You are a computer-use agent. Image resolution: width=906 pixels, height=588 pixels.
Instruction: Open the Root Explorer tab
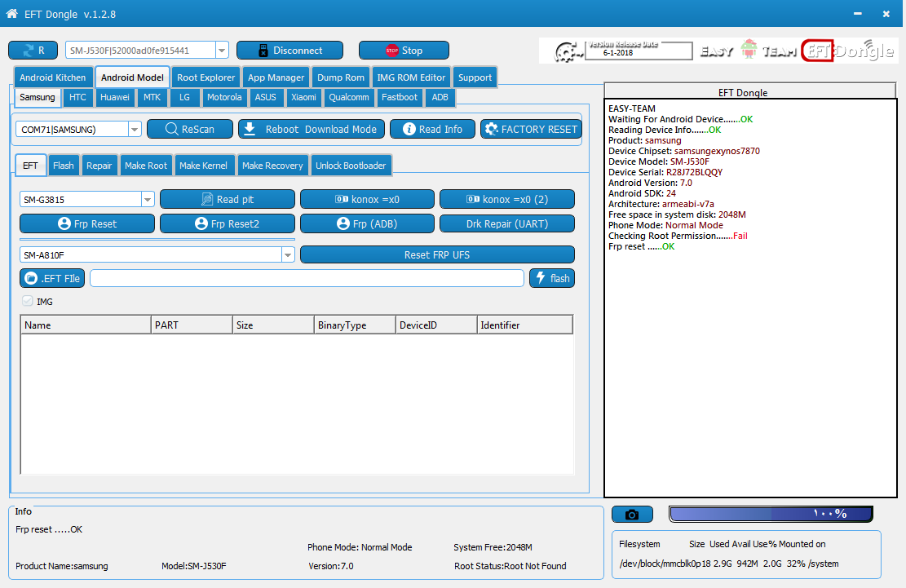[x=206, y=77]
